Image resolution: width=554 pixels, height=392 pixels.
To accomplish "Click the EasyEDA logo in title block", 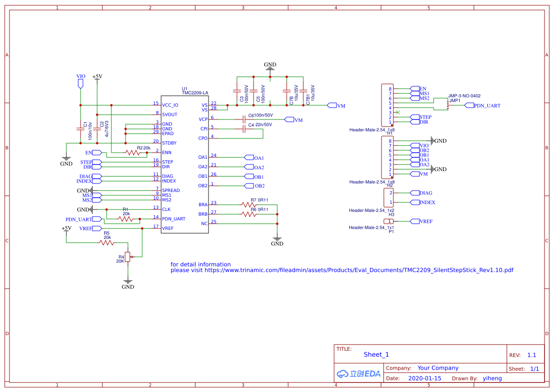I will 359,374.
